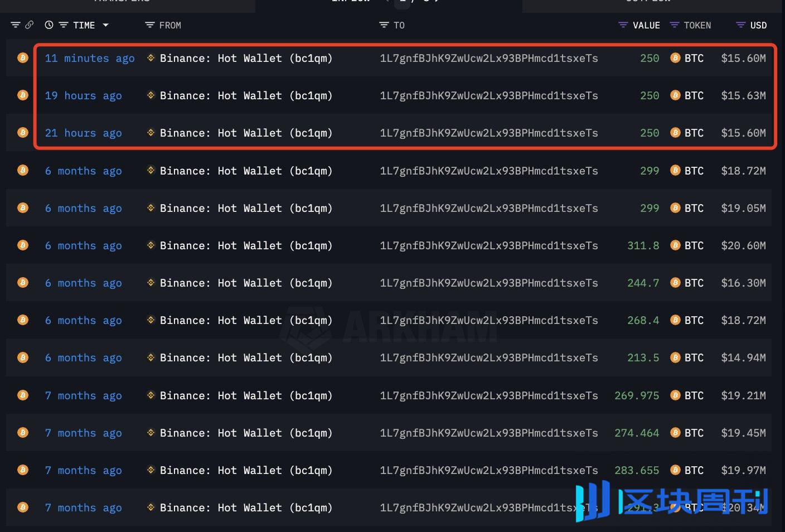Open '7 months ago' link on 274.464 BTC row
The width and height of the screenshot is (785, 532).
click(x=84, y=433)
